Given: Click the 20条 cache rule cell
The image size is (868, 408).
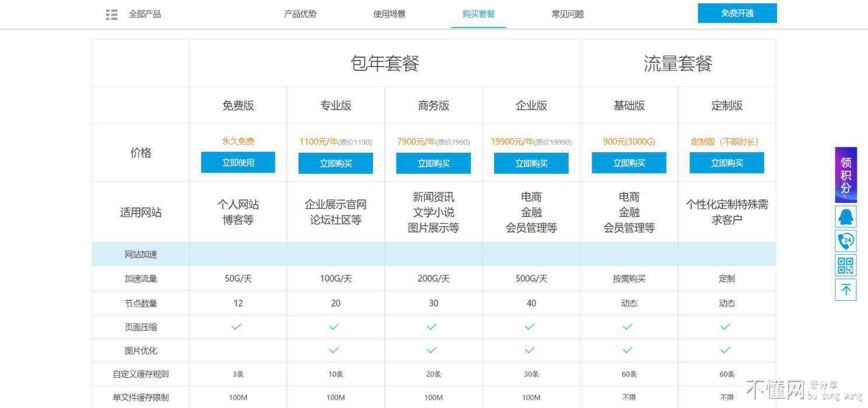Looking at the screenshot, I should [433, 374].
